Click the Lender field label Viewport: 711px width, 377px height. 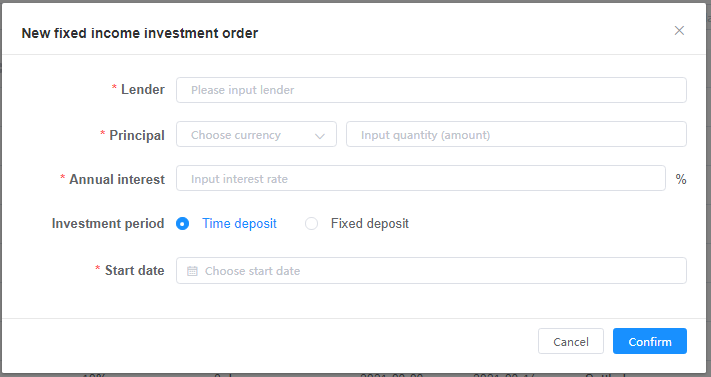coord(142,89)
